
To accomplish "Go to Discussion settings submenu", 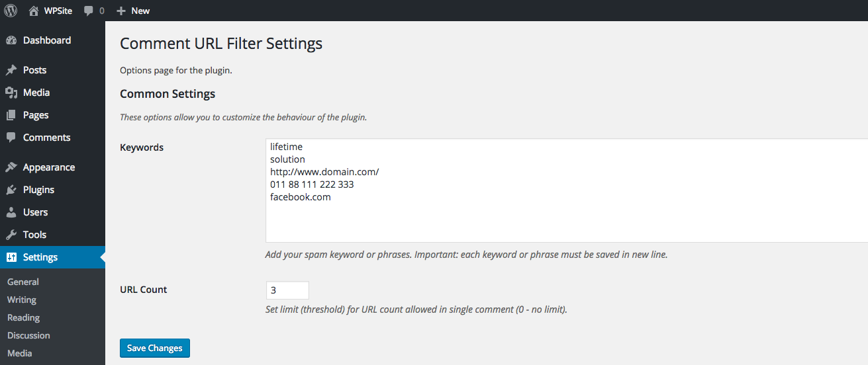I will pyautogui.click(x=28, y=335).
